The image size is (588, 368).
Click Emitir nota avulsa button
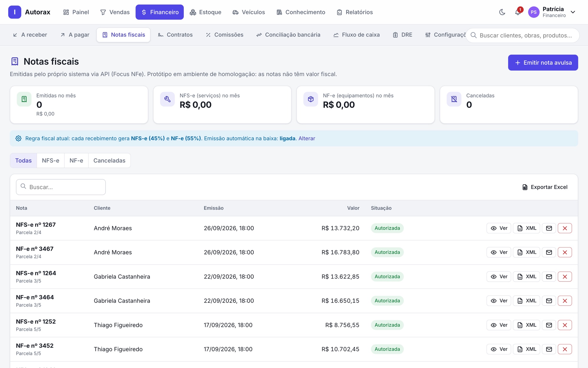tap(543, 62)
